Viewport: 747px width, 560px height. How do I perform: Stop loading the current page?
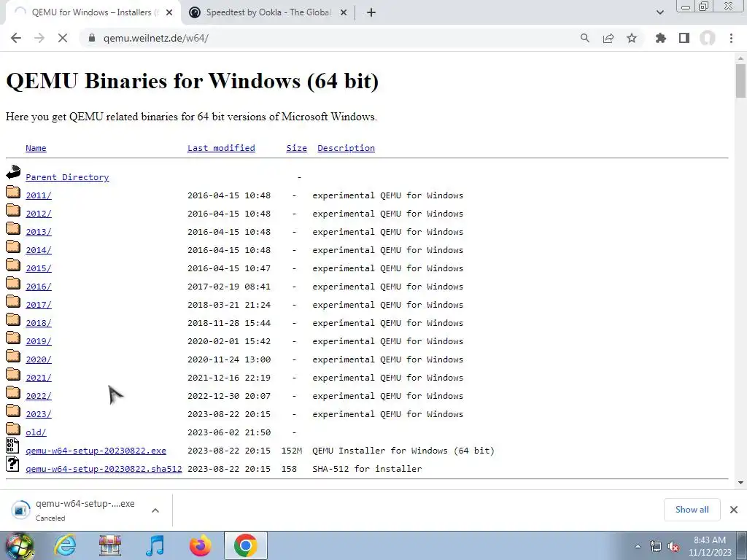click(63, 38)
